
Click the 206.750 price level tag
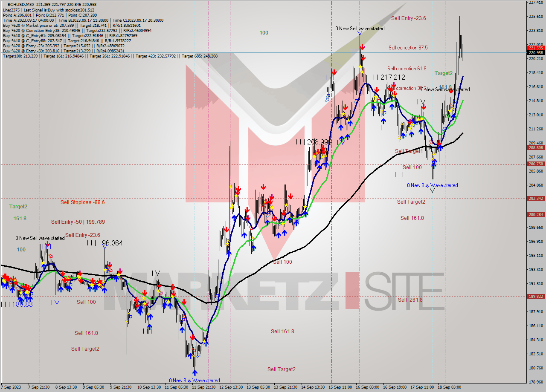point(536,164)
